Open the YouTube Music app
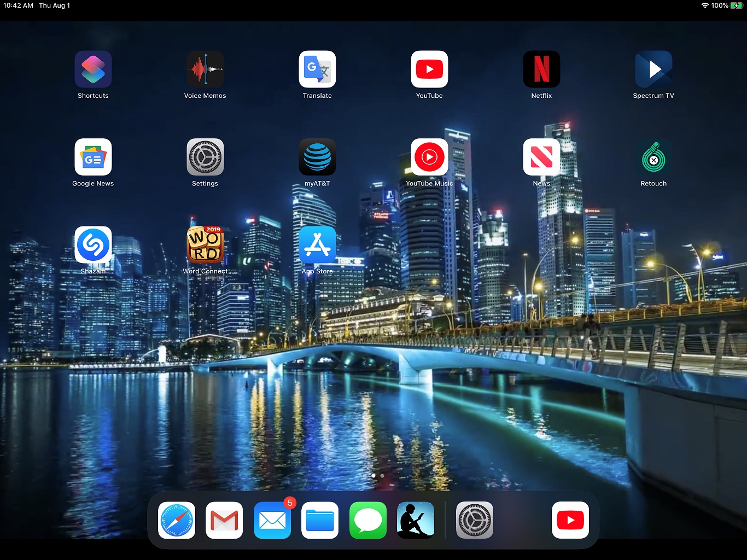The width and height of the screenshot is (747, 560). click(429, 157)
